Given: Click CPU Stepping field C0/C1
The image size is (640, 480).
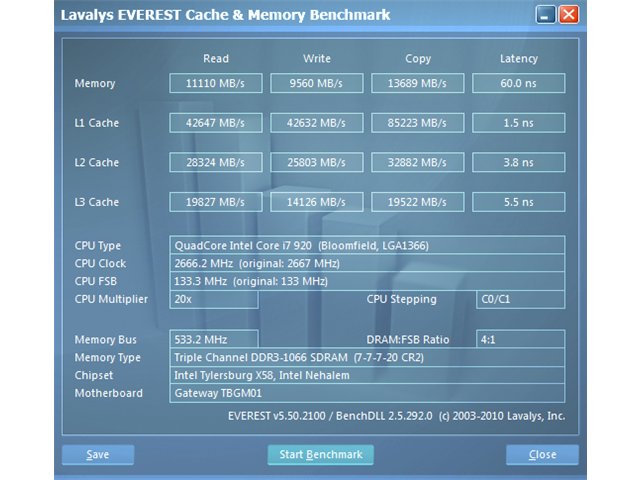Looking at the screenshot, I should pyautogui.click(x=520, y=299).
